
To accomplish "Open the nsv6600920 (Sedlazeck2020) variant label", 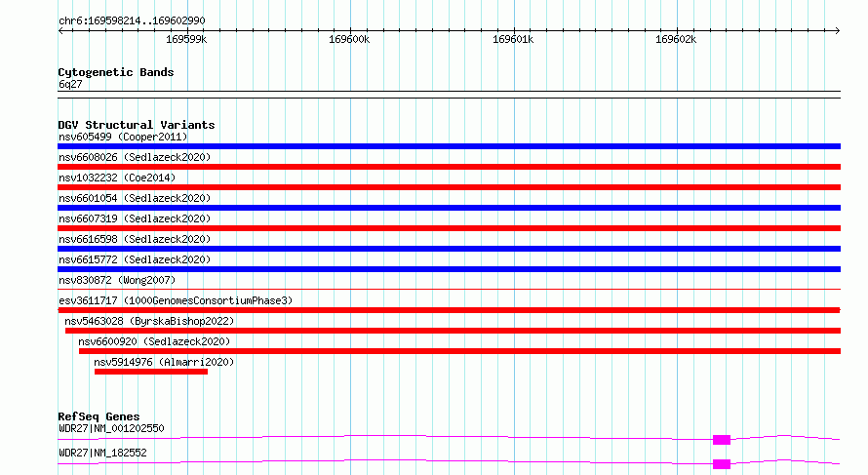I will click(154, 341).
